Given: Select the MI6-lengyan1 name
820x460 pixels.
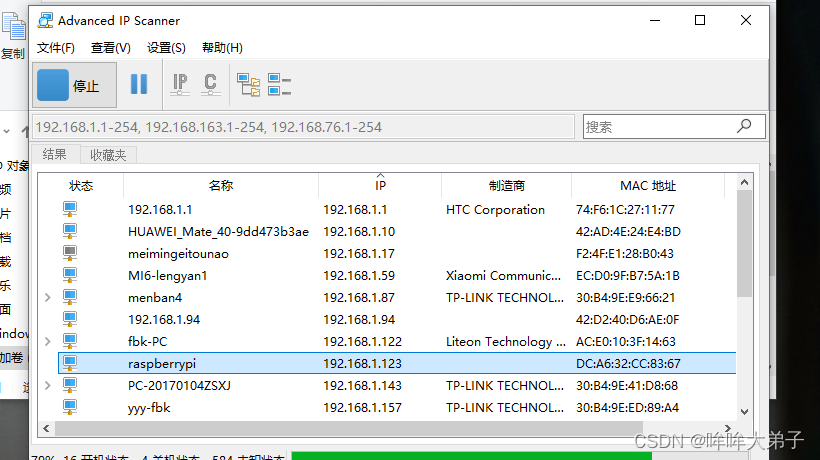Looking at the screenshot, I should point(167,276).
